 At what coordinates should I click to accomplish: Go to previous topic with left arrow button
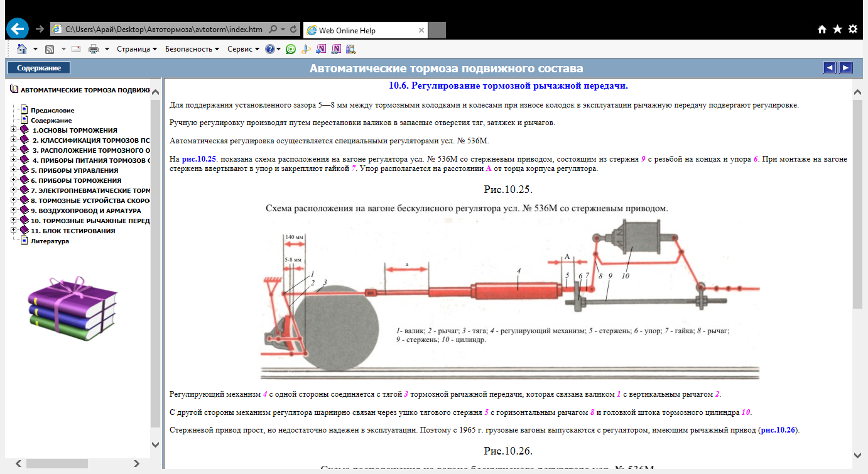(830, 68)
